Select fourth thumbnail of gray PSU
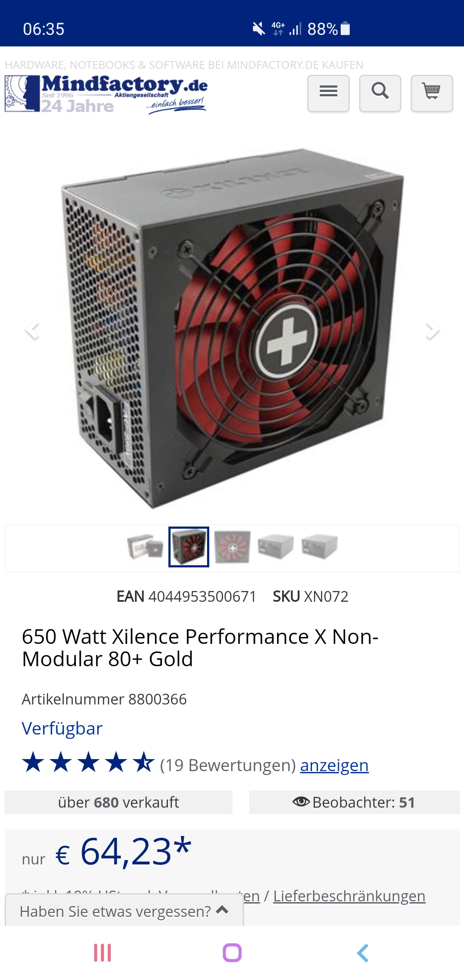The height and width of the screenshot is (980, 464). pos(276,547)
